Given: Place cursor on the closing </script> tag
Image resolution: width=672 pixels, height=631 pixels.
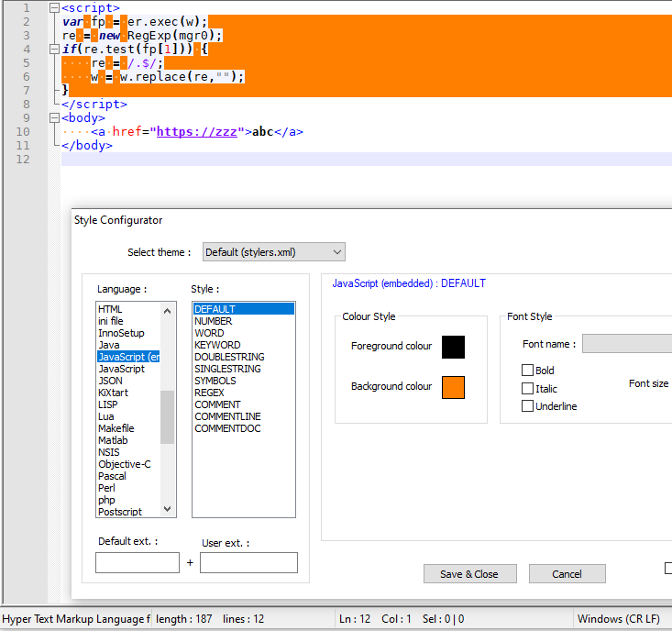Looking at the screenshot, I should click(x=94, y=105).
